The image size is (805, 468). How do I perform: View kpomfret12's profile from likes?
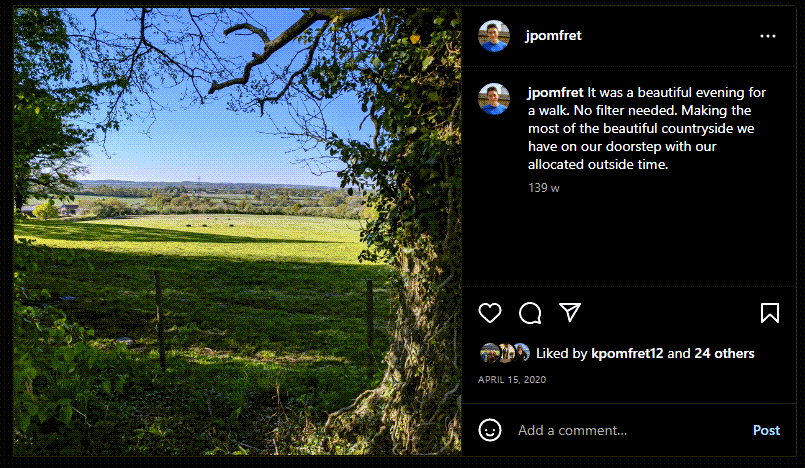(x=627, y=354)
